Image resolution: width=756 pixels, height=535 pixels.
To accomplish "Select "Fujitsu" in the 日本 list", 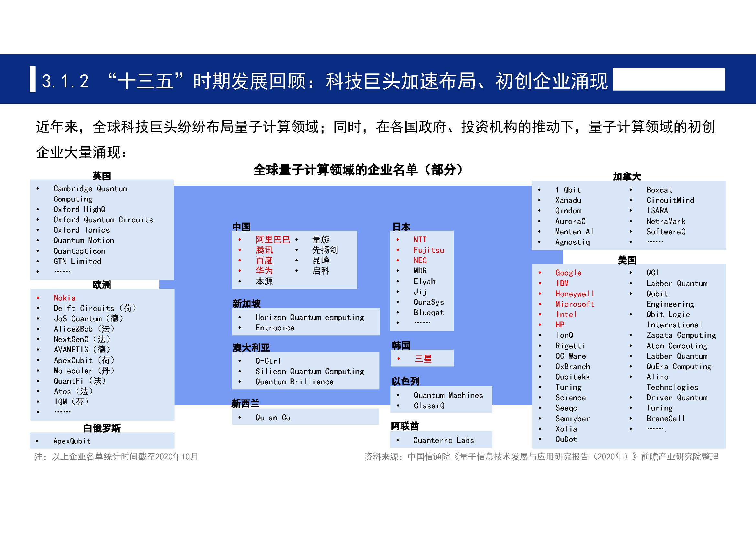I will tap(428, 250).
